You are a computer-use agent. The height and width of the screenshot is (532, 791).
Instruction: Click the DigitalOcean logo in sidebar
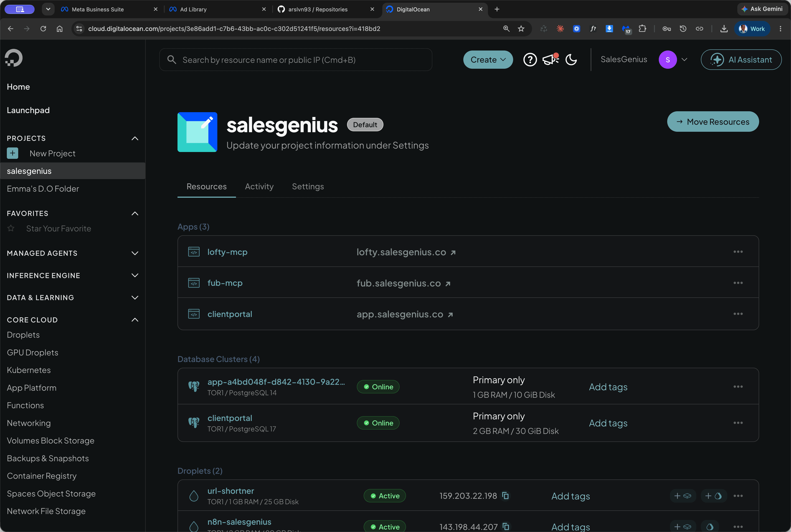pyautogui.click(x=14, y=58)
